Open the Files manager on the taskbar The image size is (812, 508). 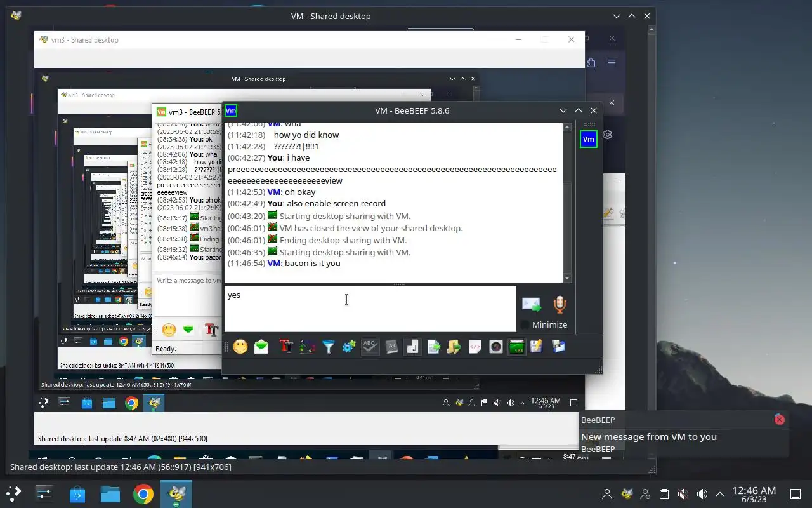(x=110, y=493)
